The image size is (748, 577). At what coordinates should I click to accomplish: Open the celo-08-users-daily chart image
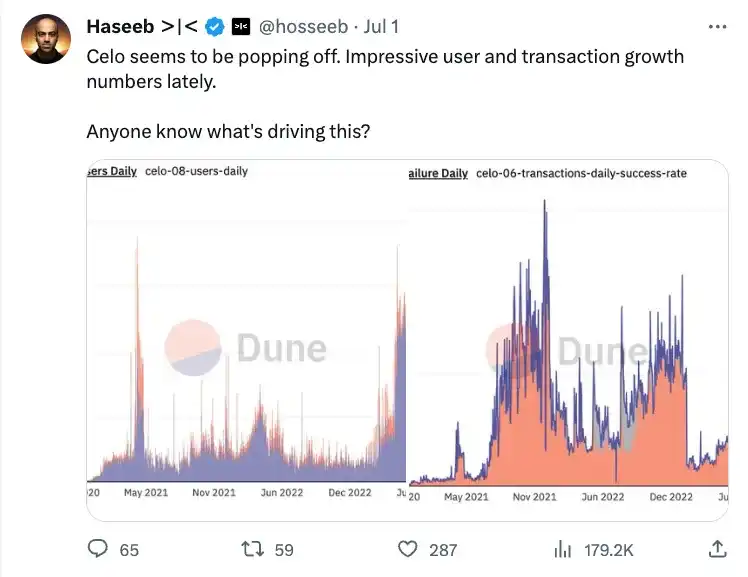(246, 340)
